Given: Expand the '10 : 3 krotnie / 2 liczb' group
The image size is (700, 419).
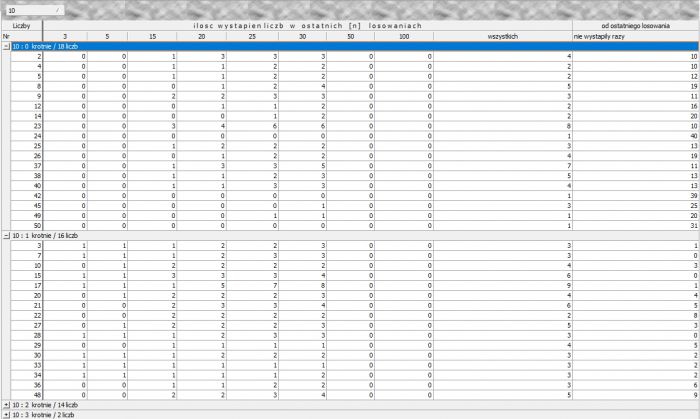Looking at the screenshot, I should pyautogui.click(x=6, y=415).
